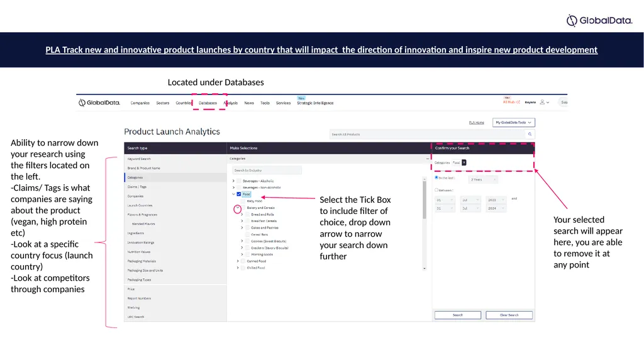Click the magnifier icon beside Search All Products
This screenshot has width=644, height=362.
click(x=530, y=134)
